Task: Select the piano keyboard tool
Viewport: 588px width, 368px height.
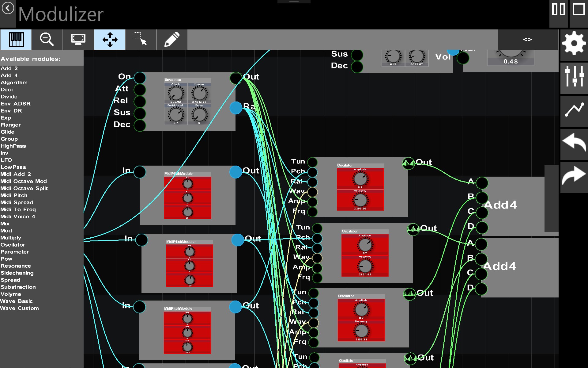Action: pyautogui.click(x=16, y=39)
